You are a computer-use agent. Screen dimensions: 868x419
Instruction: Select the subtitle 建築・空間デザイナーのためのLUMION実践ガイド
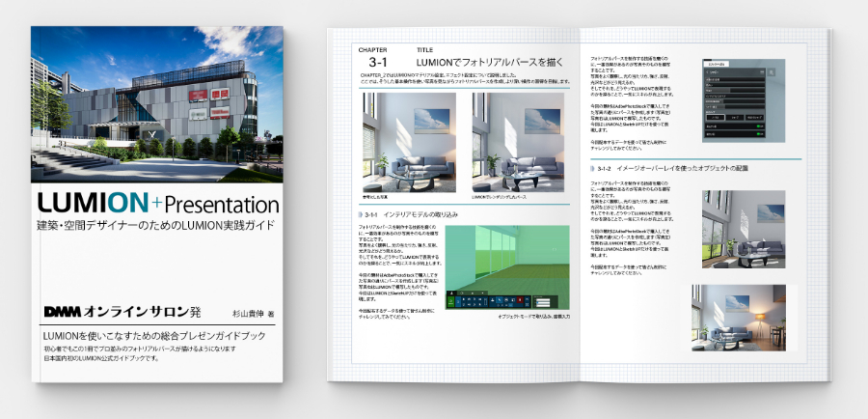155,226
